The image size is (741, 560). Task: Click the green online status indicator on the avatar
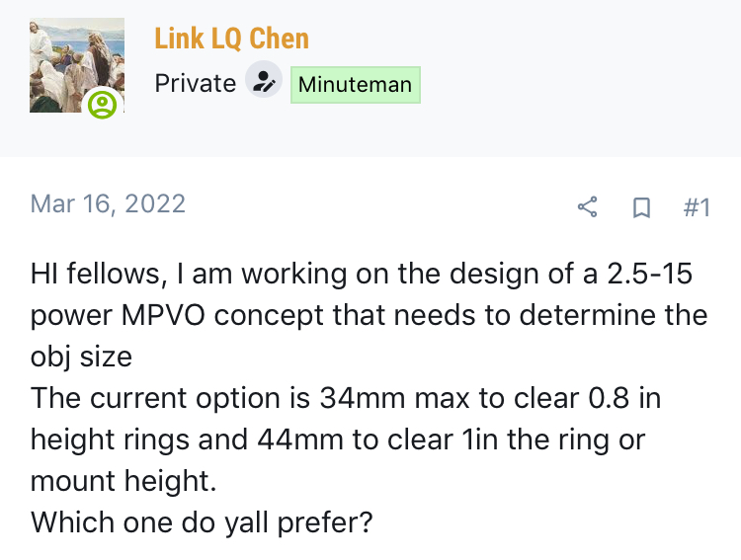pos(102,105)
